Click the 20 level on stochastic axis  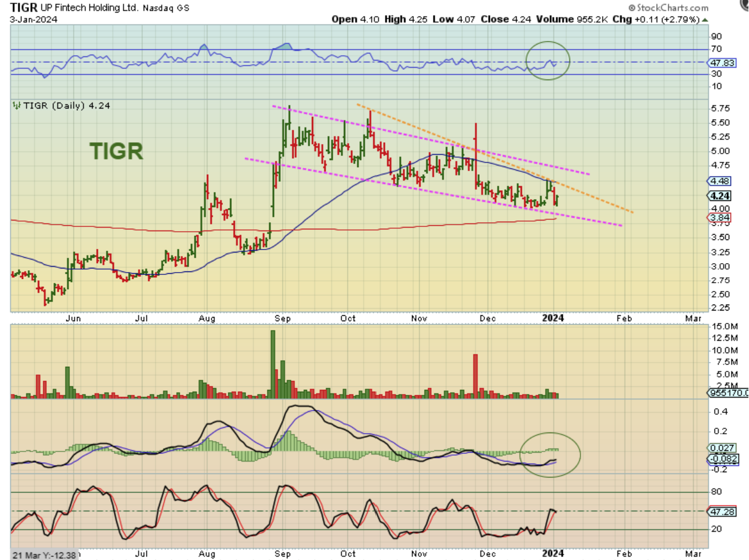(x=716, y=529)
